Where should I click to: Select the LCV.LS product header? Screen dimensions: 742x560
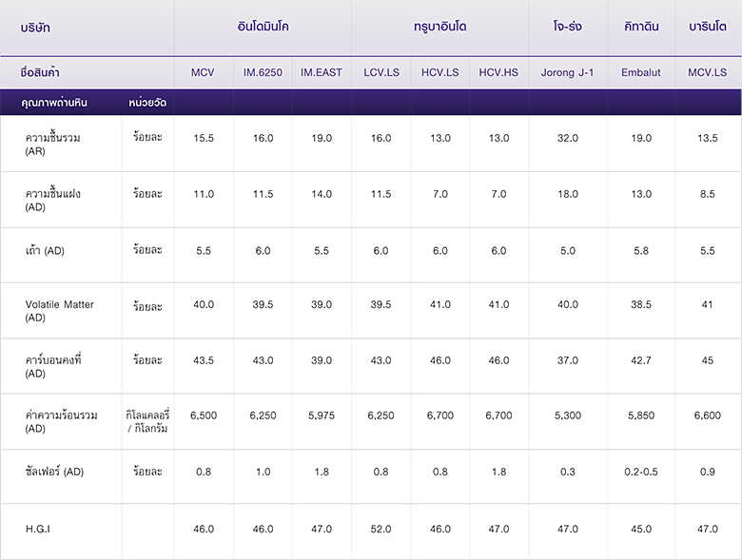[381, 72]
